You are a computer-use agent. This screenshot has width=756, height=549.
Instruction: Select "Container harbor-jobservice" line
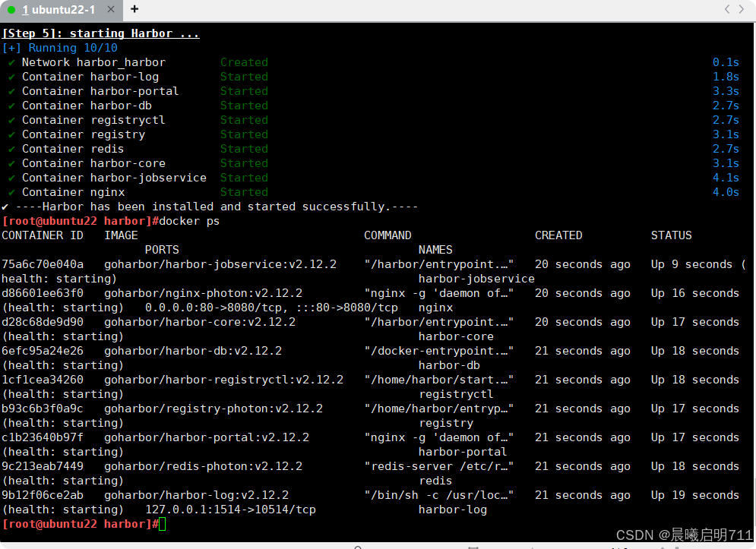click(x=114, y=178)
